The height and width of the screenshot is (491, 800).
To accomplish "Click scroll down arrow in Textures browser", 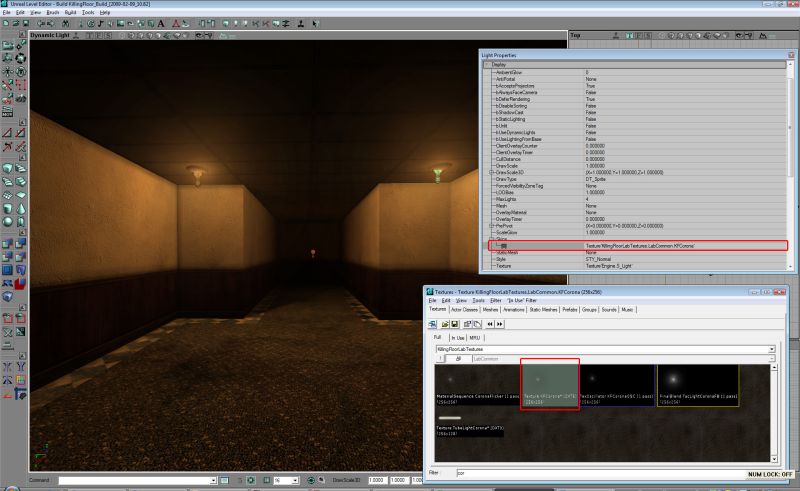I will coord(773,459).
